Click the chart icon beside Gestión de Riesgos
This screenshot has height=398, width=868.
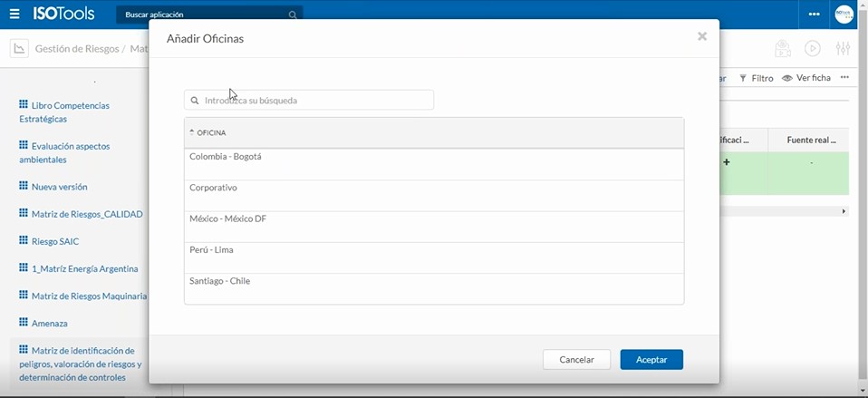(x=19, y=49)
